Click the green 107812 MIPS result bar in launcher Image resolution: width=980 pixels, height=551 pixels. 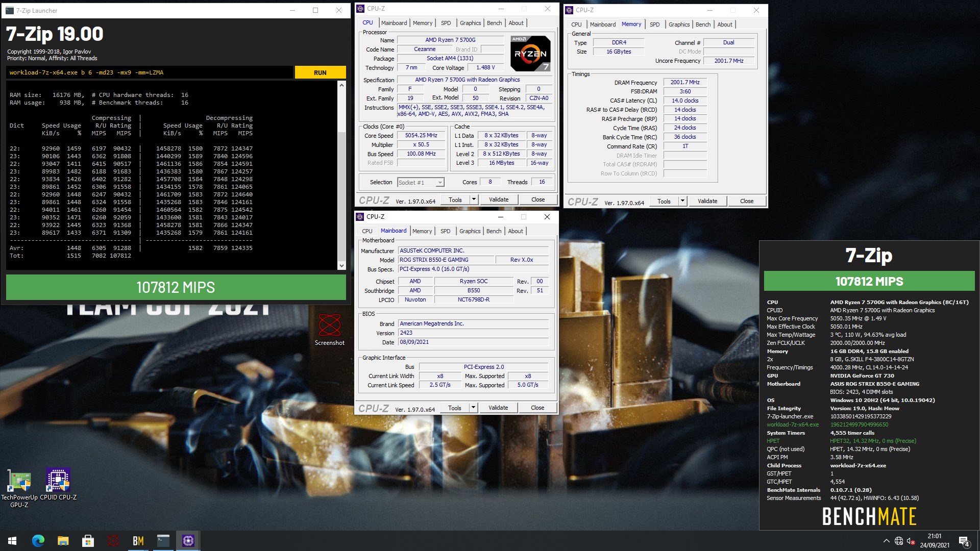click(x=176, y=287)
